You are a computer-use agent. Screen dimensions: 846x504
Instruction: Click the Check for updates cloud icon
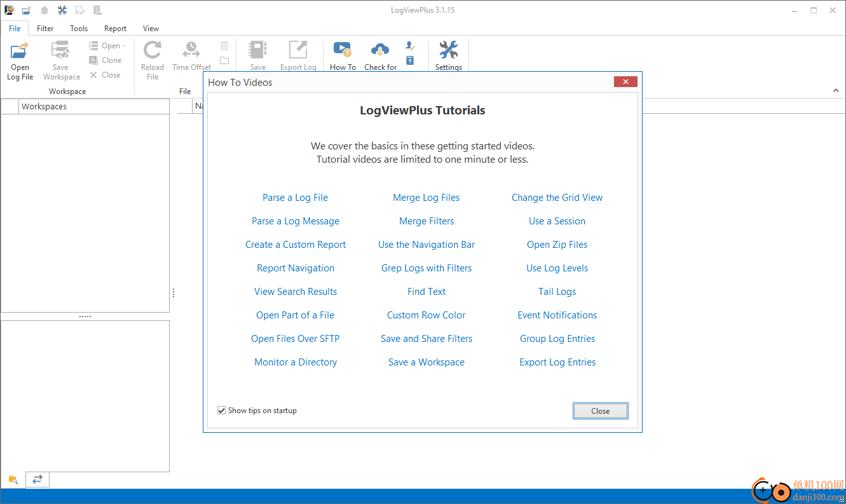pos(380,50)
